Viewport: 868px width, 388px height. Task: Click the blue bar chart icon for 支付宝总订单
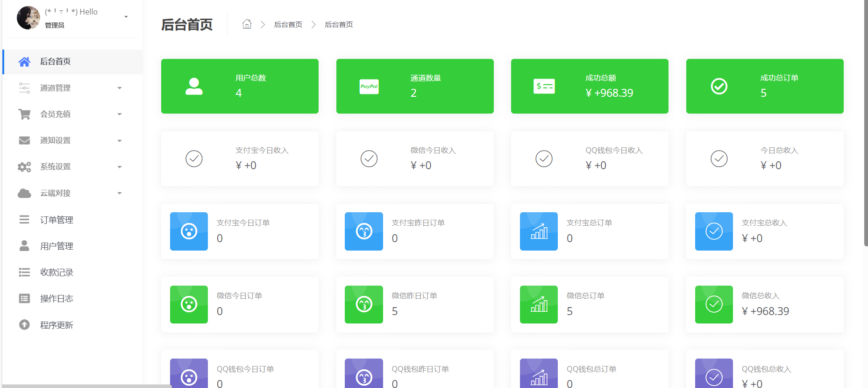coord(539,231)
